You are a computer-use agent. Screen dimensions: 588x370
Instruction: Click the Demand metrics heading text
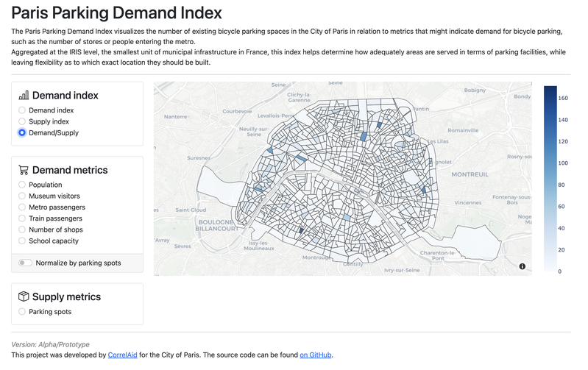coord(70,170)
